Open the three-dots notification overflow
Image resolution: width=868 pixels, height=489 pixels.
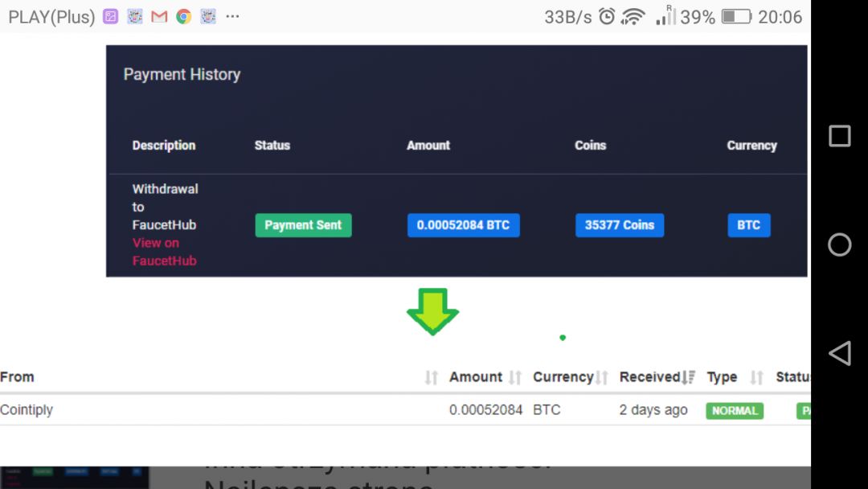[x=233, y=16]
